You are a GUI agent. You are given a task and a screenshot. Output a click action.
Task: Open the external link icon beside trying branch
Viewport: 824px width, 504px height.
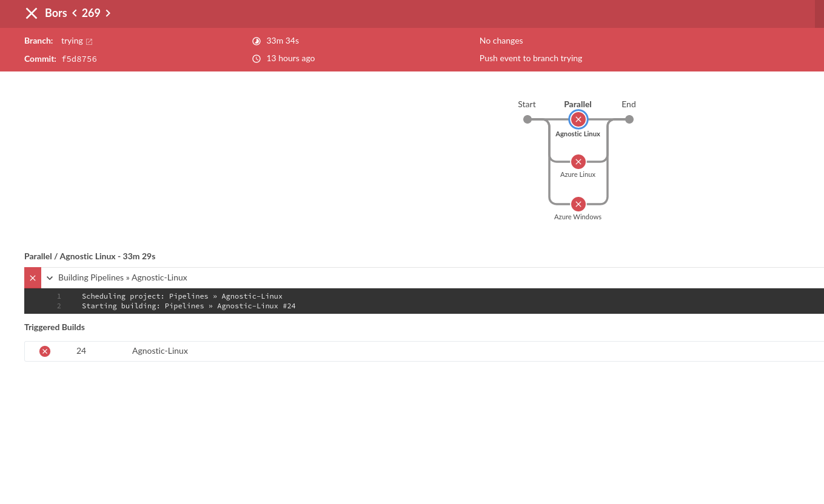tap(89, 41)
